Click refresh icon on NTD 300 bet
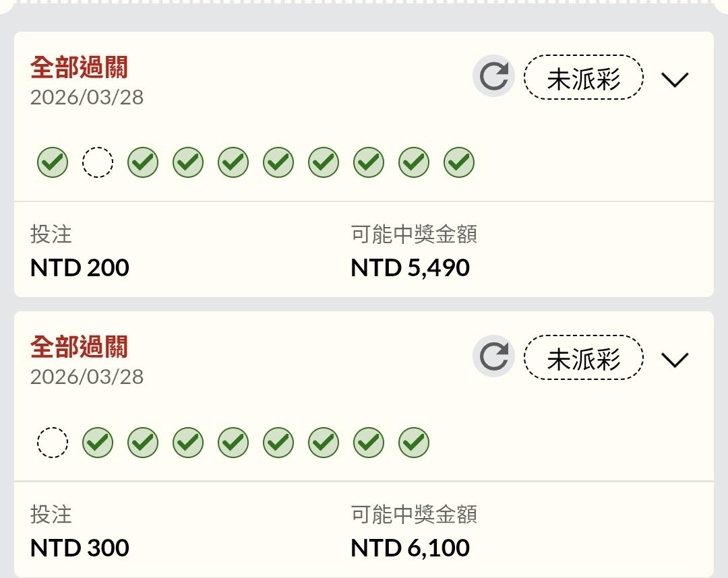The image size is (728, 578). pos(493,356)
